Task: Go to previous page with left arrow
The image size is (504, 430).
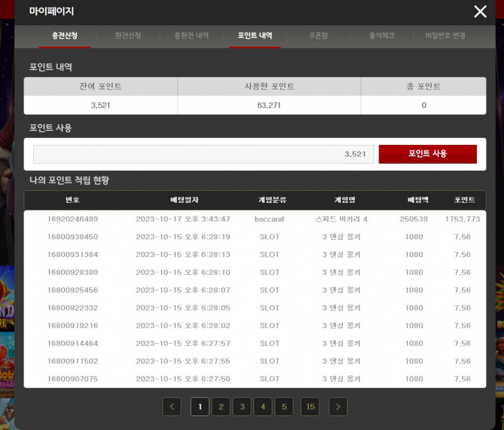Action: pos(172,406)
